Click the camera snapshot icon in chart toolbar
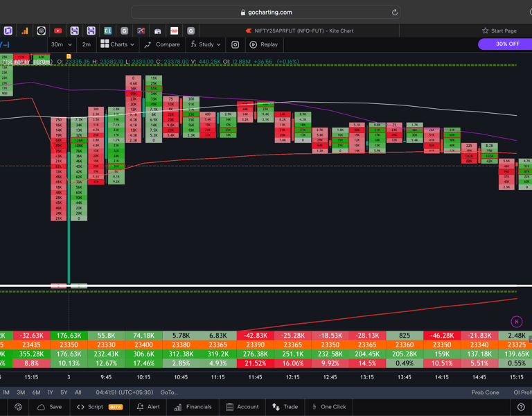 click(235, 44)
